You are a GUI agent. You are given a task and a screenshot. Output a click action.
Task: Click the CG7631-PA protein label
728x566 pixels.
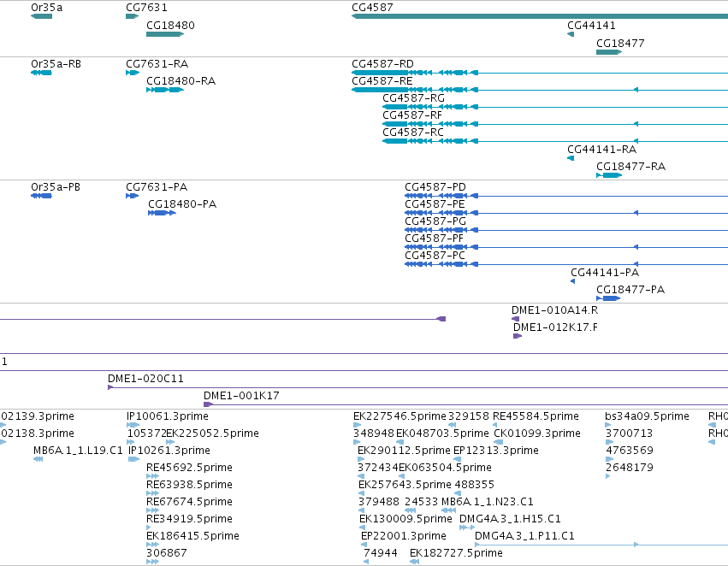click(x=157, y=187)
